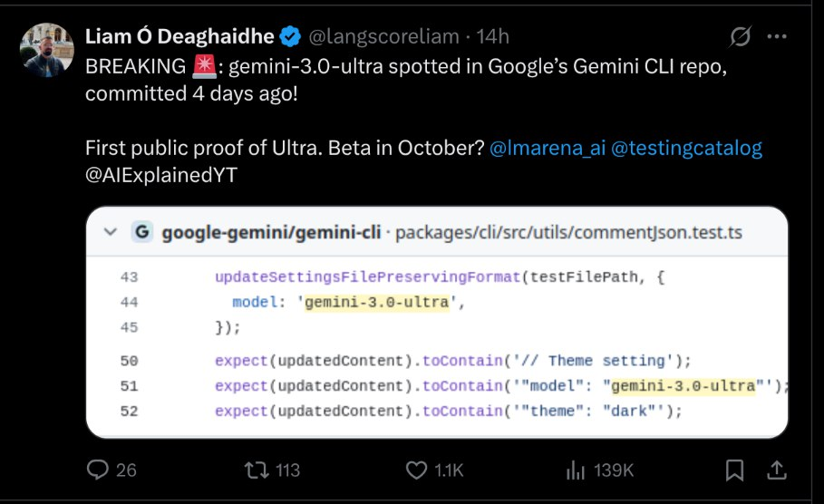Click the Liam Ó Deaghaidhe display name
This screenshot has width=824, height=504.
pyautogui.click(x=179, y=37)
